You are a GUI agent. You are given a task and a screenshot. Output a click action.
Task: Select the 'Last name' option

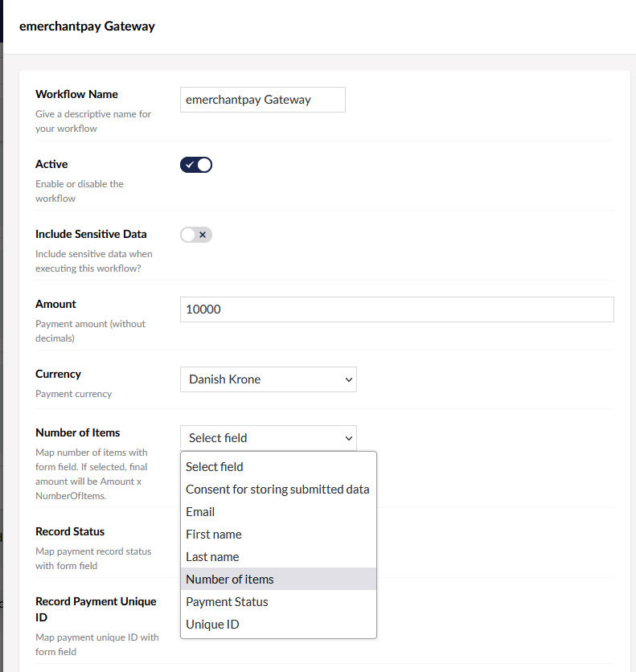[x=278, y=557]
